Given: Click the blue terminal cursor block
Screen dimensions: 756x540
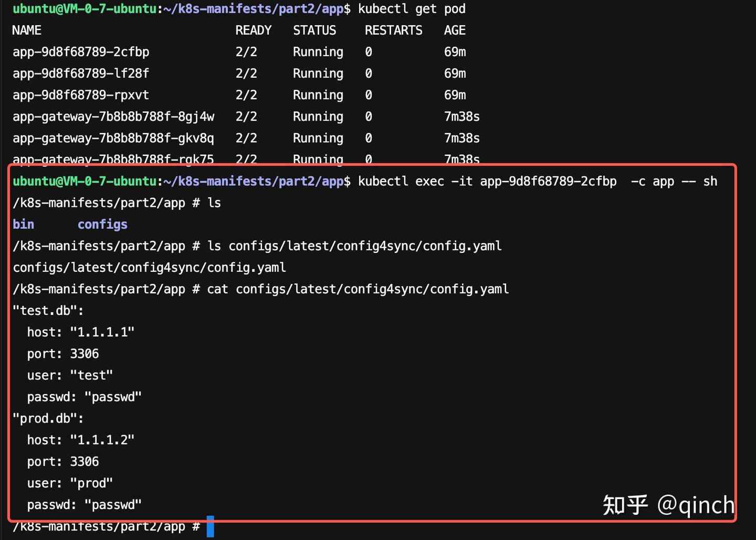Looking at the screenshot, I should click(x=211, y=526).
